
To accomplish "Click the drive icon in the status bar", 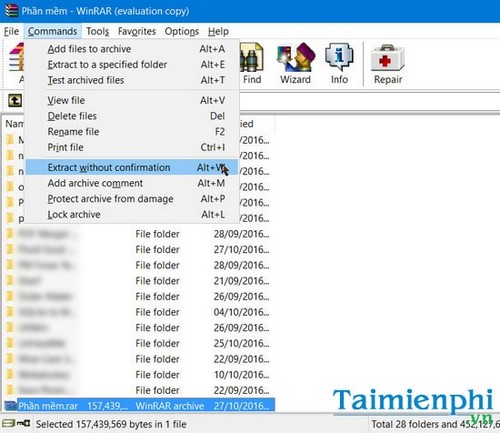I will (x=9, y=423).
